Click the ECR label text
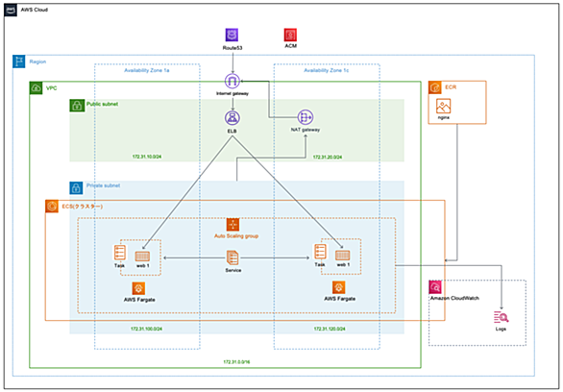Image resolution: width=563 pixels, height=392 pixels. (x=451, y=87)
